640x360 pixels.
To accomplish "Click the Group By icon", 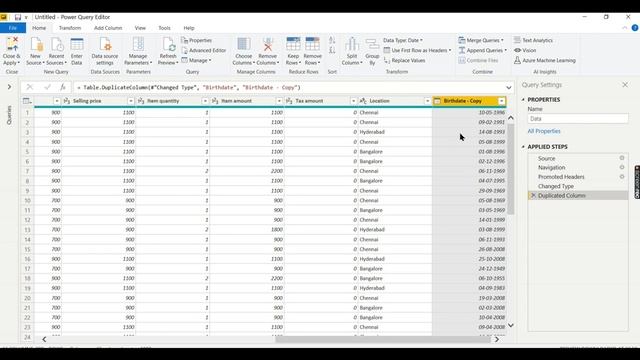I will point(372,44).
